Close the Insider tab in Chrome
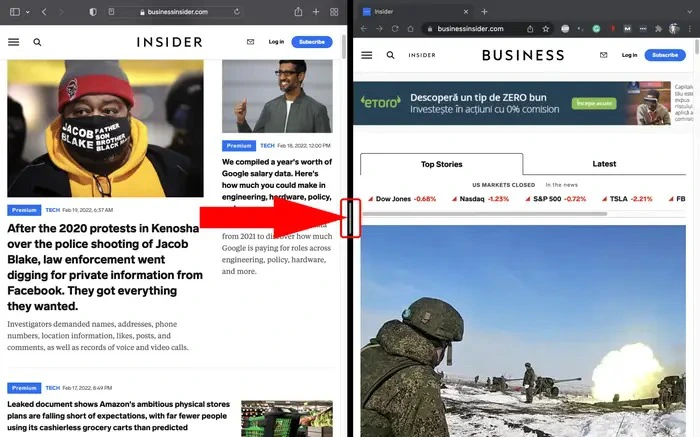The width and height of the screenshot is (700, 437). (x=466, y=12)
